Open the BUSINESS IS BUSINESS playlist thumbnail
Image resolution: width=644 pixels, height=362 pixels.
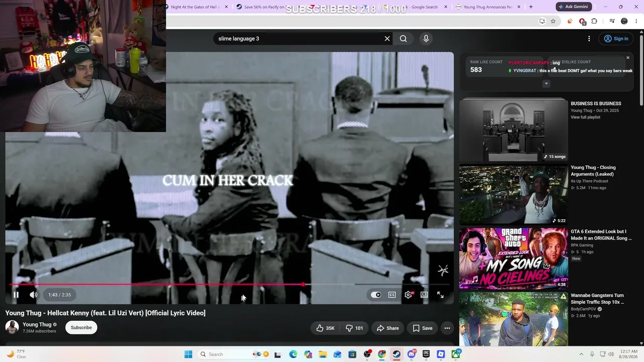513,130
